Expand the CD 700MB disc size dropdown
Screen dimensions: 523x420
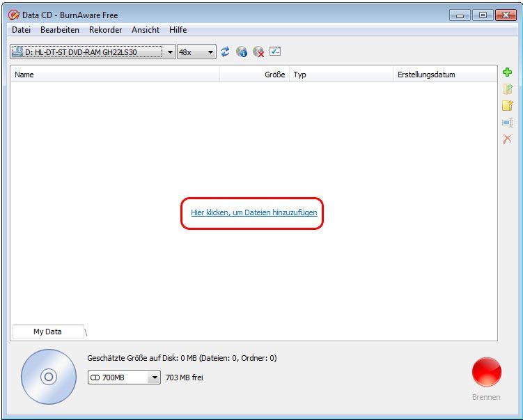pyautogui.click(x=154, y=378)
